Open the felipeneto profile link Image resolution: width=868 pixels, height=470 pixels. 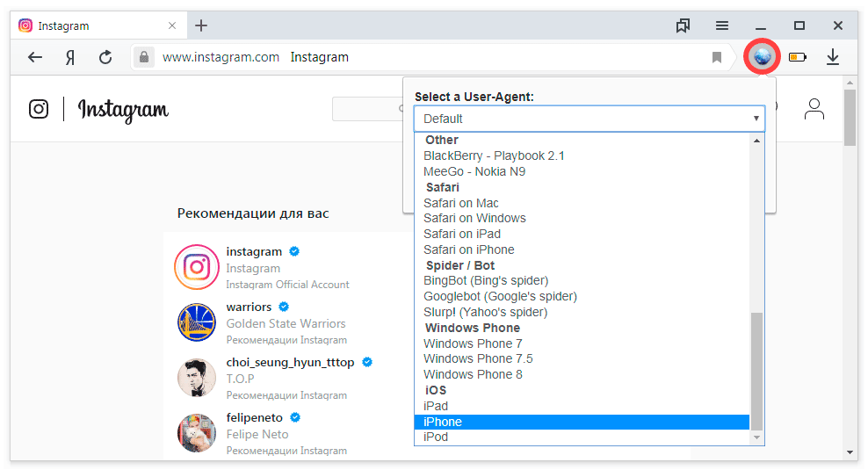coord(253,417)
